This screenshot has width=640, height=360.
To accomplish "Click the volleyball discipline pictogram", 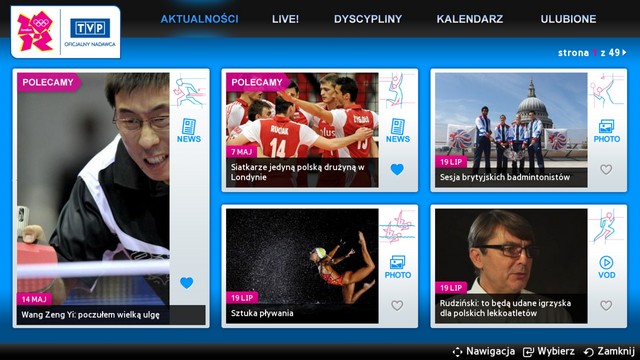I will 397,91.
